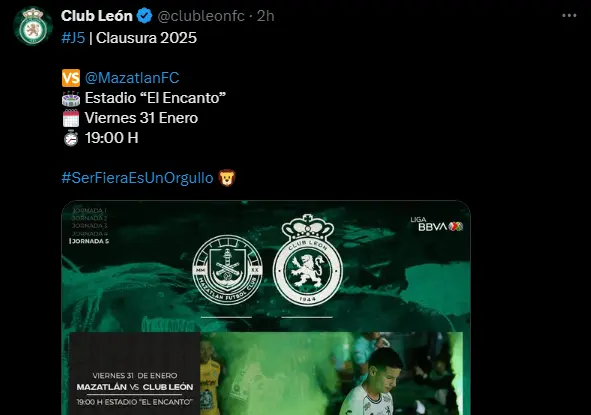The image size is (591, 415).
Task: Open the @MazatlanFC mention
Action: coord(132,78)
